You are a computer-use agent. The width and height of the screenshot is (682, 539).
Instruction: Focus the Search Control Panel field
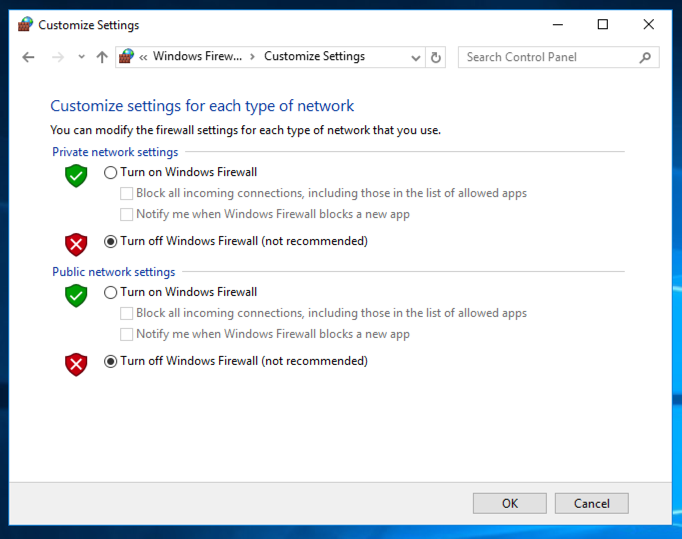click(548, 58)
